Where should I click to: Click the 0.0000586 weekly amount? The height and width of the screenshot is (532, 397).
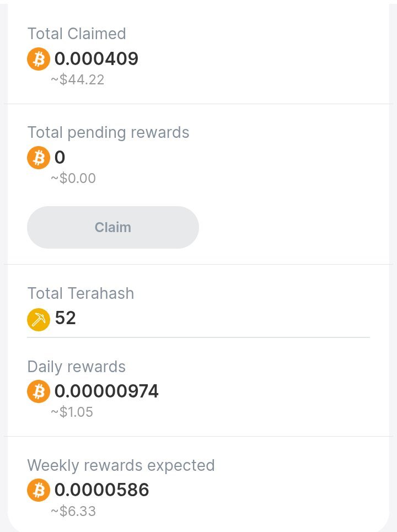102,490
